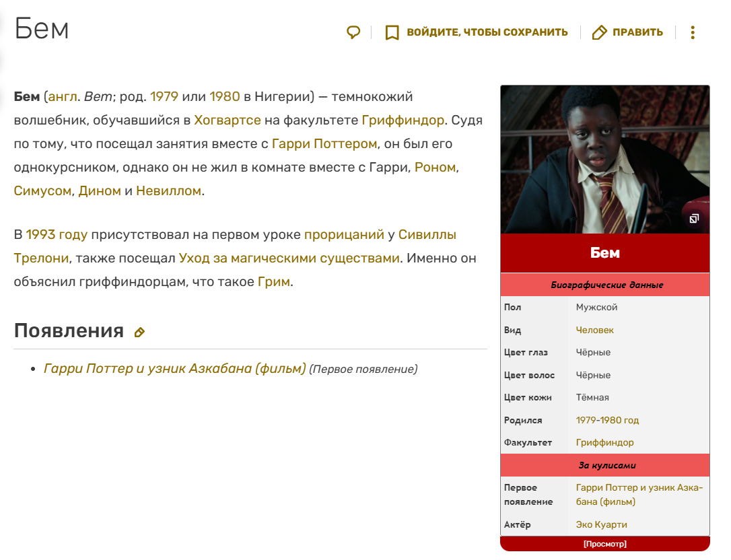Open Гриффиндор link in infobox Факультет row
The image size is (731, 560).
coord(604,442)
